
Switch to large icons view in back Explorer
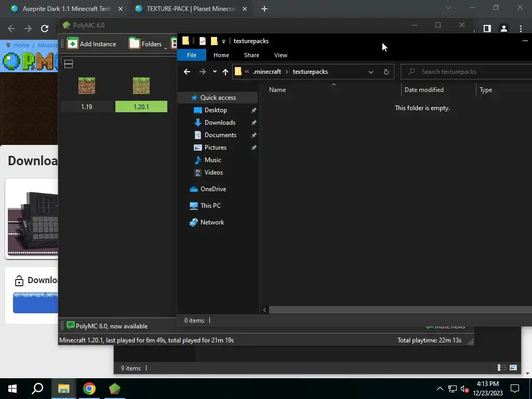point(513,368)
